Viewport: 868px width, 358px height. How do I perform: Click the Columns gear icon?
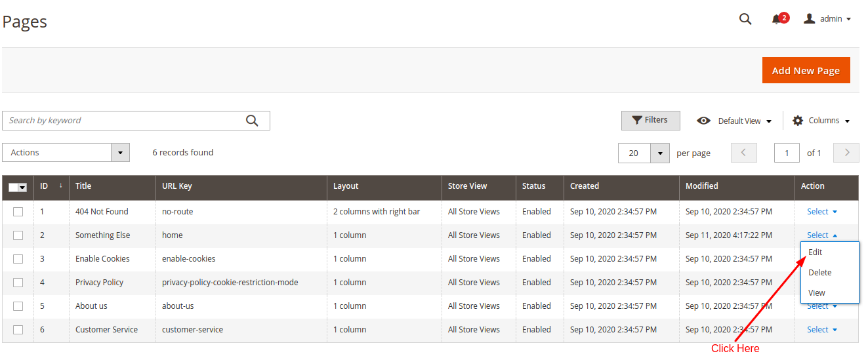[798, 121]
